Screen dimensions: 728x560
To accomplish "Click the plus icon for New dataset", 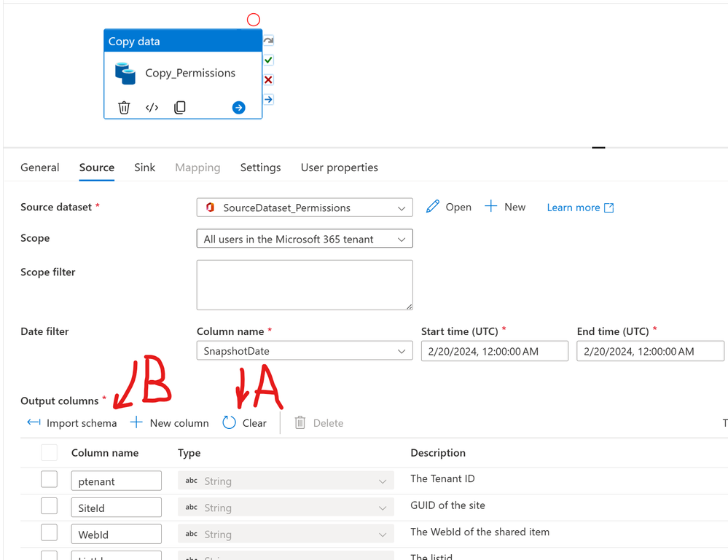I will 490,206.
